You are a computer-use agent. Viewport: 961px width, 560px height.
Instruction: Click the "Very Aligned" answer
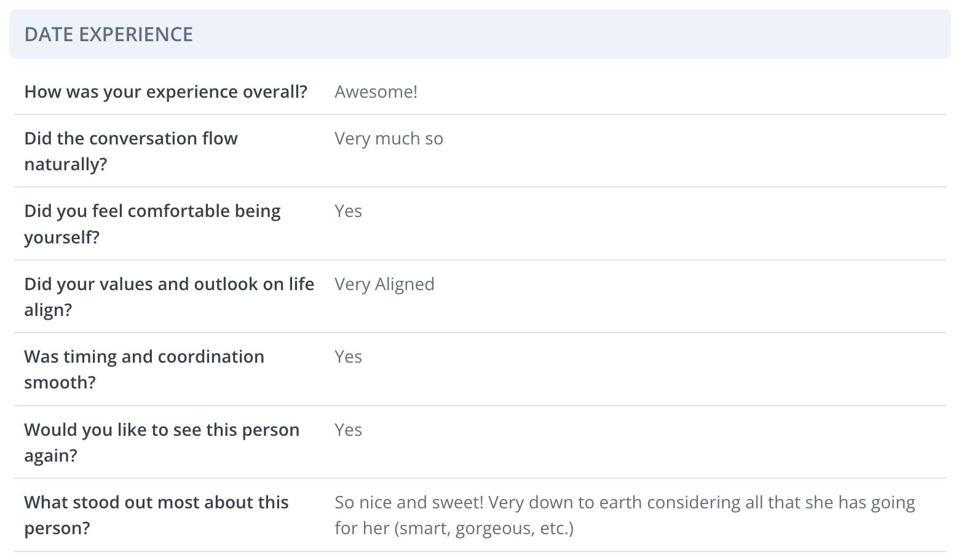384,285
